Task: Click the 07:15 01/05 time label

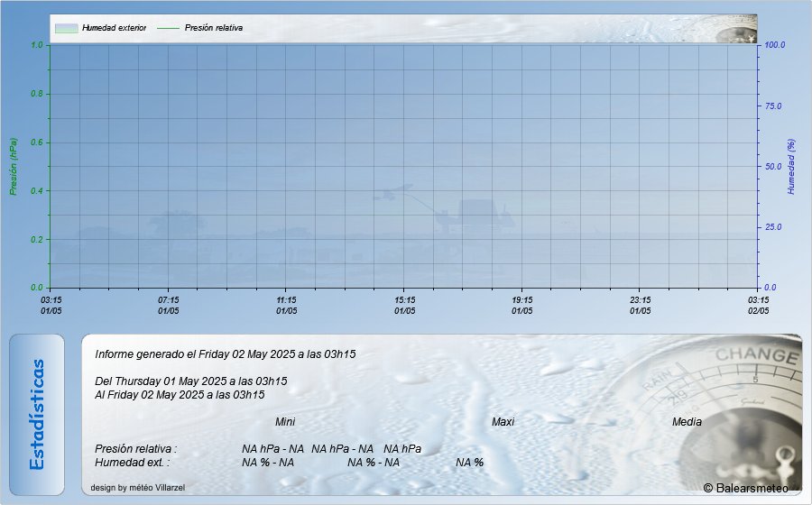Action: pos(169,306)
